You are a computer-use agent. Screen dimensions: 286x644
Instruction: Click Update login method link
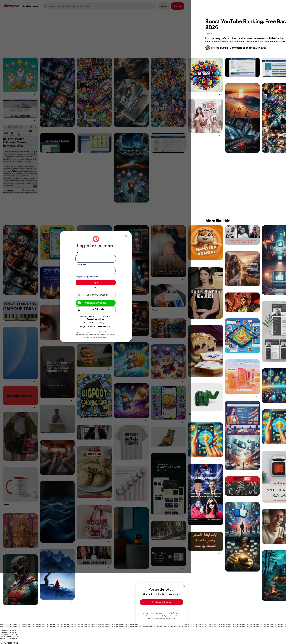[95, 319]
